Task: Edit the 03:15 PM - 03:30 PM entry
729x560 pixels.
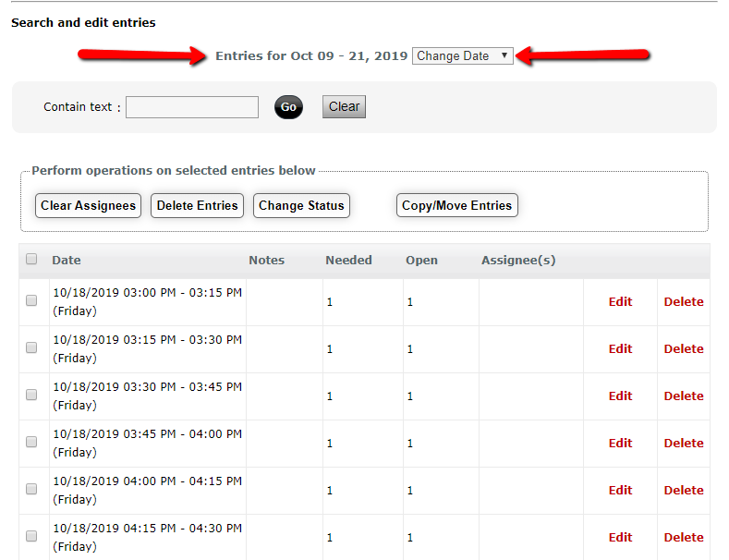Action: pos(620,348)
